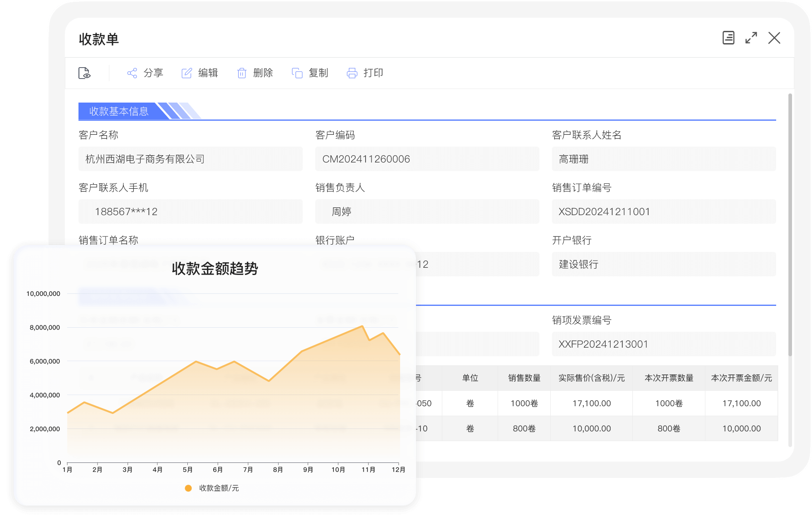Open the list view icon in header

tap(729, 38)
